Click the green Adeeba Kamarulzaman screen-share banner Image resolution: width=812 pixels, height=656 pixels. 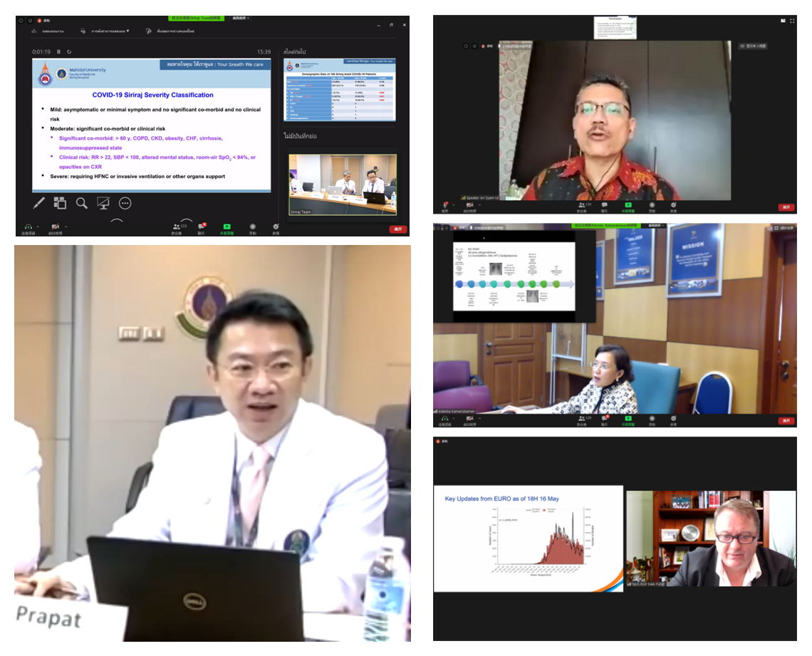(606, 226)
